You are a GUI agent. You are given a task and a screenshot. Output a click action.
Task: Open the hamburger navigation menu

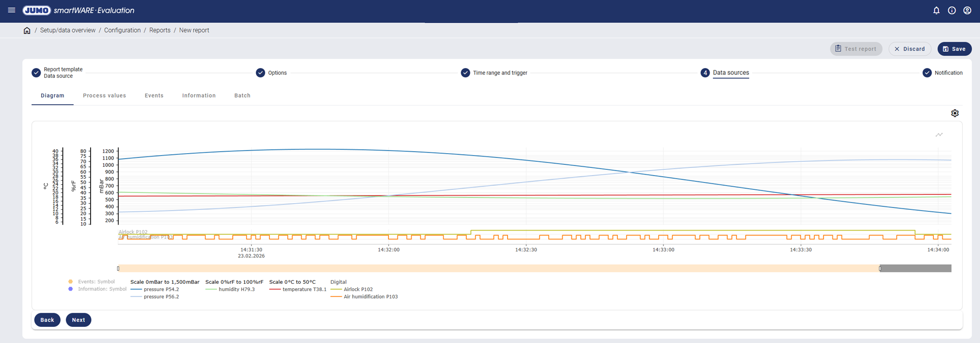12,10
